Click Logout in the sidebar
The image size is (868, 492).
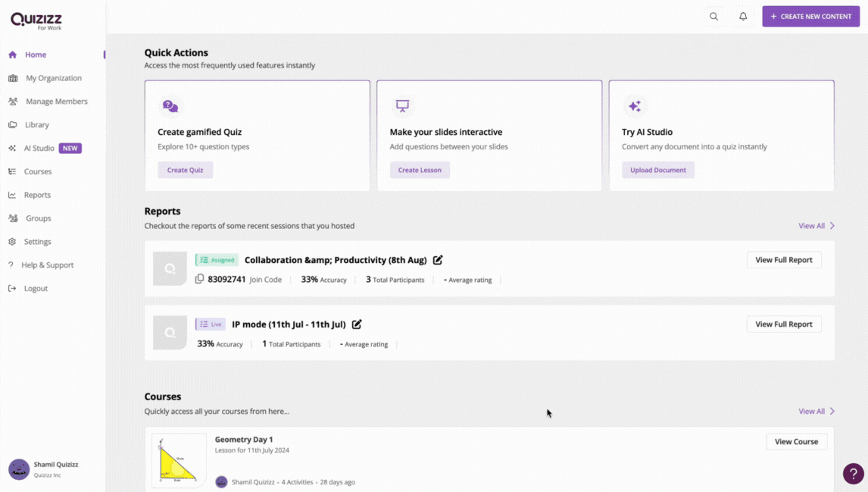coord(36,288)
